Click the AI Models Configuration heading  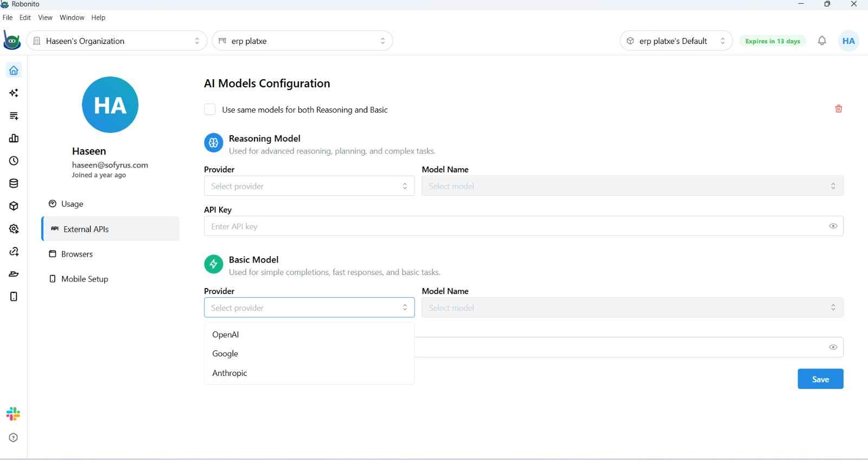coord(267,84)
